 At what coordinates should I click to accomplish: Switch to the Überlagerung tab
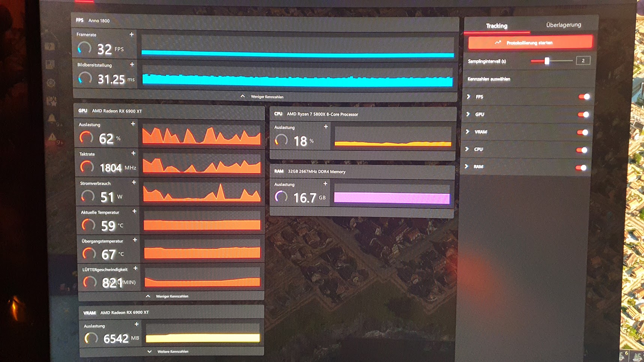(563, 25)
